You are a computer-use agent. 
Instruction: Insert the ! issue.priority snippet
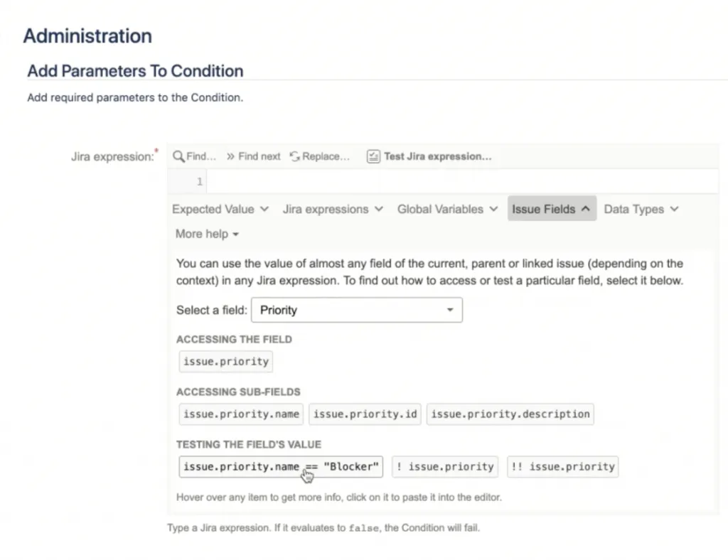(445, 466)
